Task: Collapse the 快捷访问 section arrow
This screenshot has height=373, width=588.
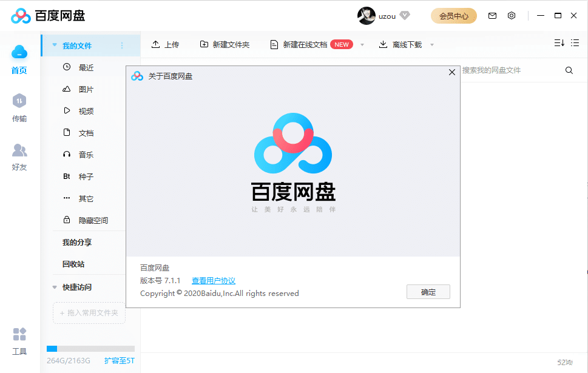Action: click(55, 287)
